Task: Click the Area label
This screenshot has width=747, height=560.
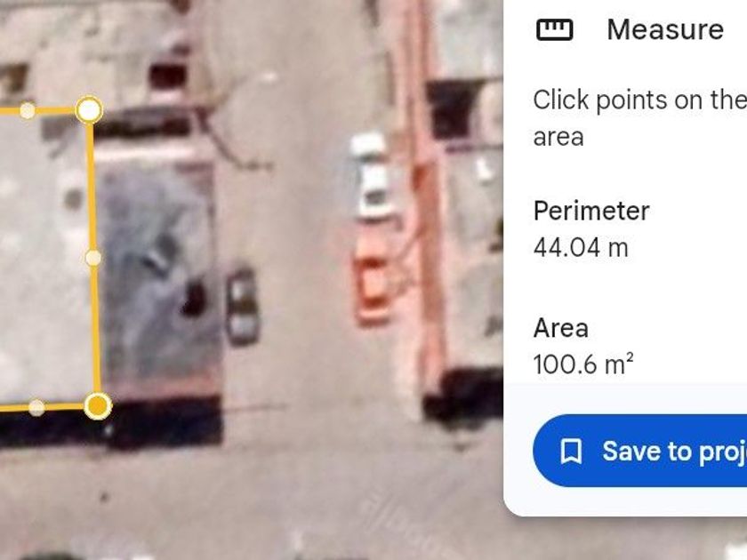Action: [x=561, y=328]
